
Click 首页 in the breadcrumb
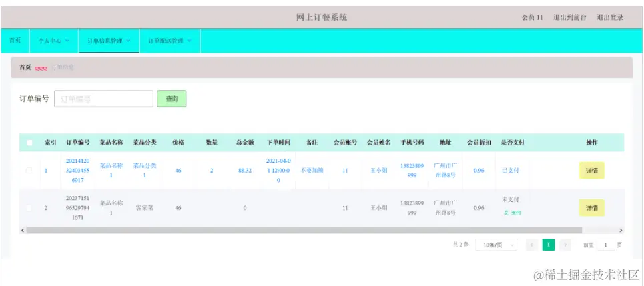click(x=25, y=67)
